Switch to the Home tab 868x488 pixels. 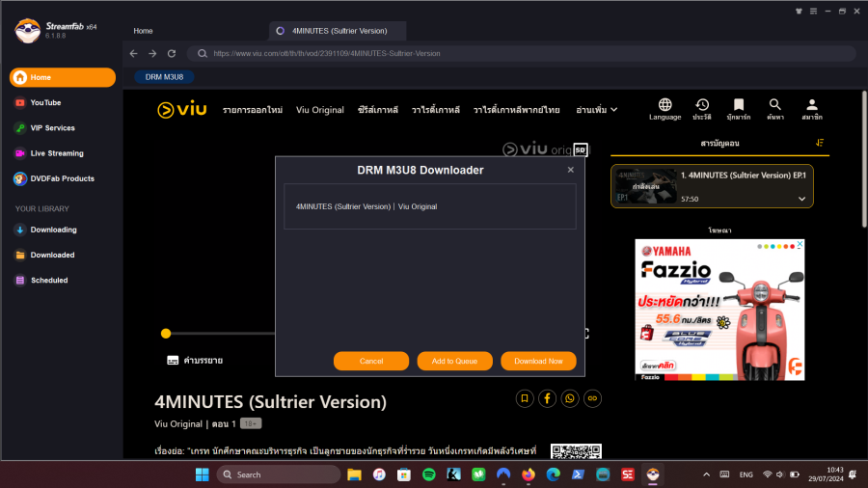coord(143,31)
